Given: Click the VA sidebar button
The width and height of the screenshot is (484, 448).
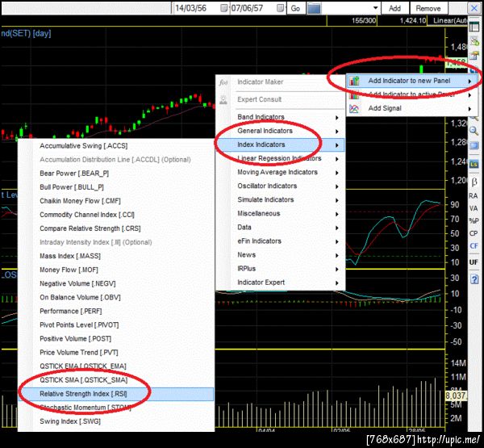Looking at the screenshot, I should [474, 208].
